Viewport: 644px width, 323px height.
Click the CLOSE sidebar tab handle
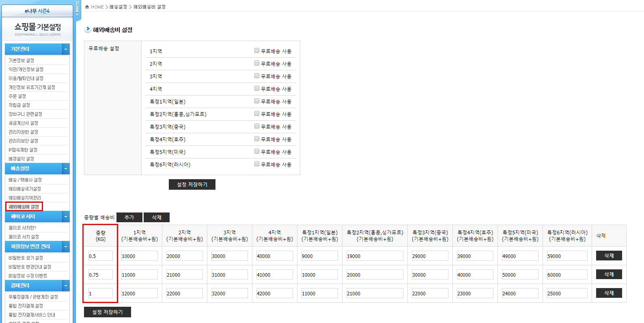(77, 9)
